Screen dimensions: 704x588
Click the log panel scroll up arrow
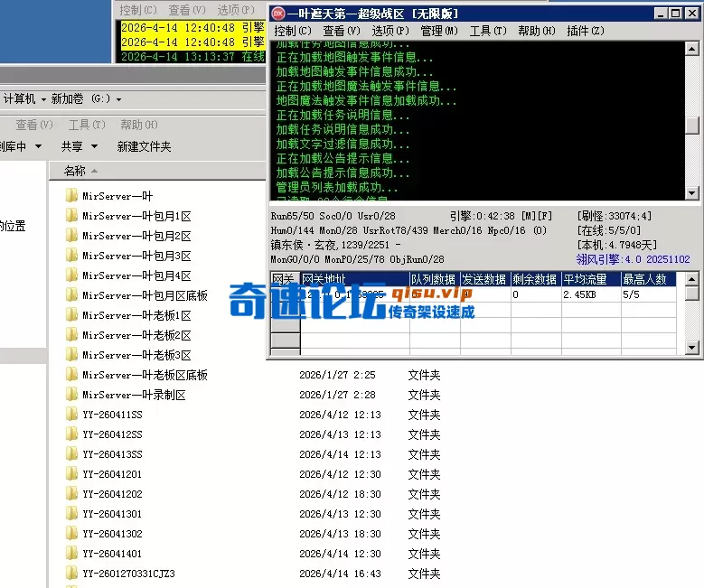(692, 49)
